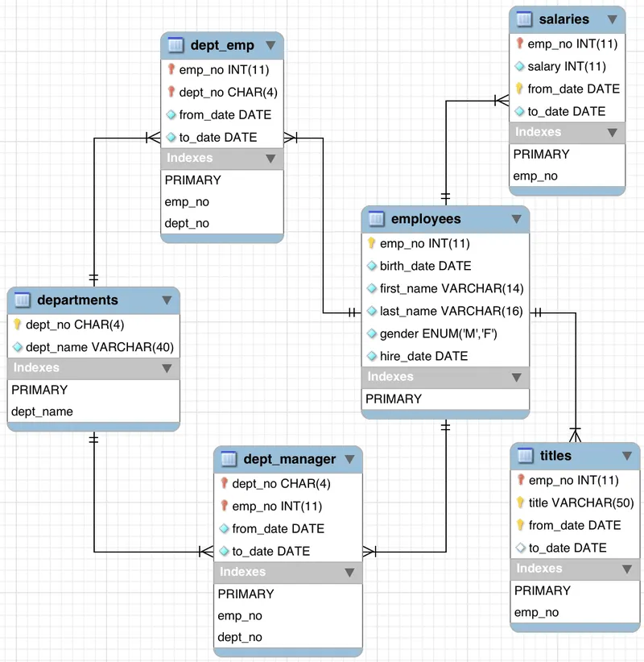Click the red key icon next to dept_no in dept_emp
Viewport: 644px width, 662px height.
(171, 93)
